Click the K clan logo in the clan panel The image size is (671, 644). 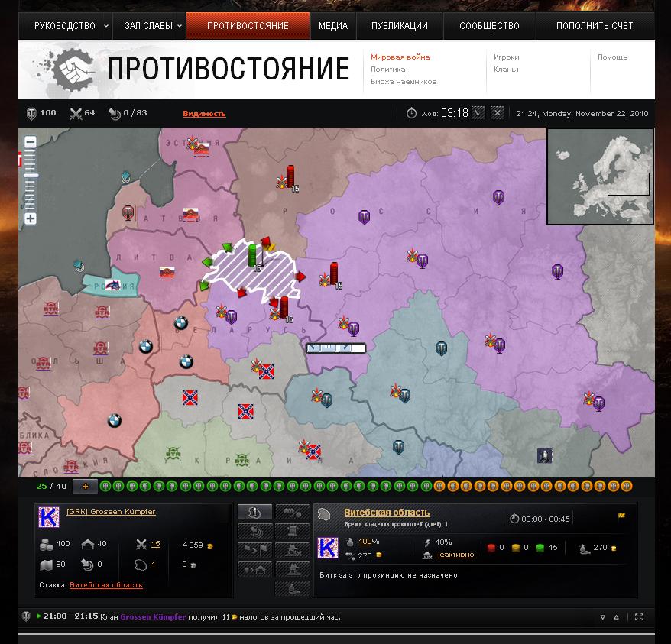pos(49,516)
